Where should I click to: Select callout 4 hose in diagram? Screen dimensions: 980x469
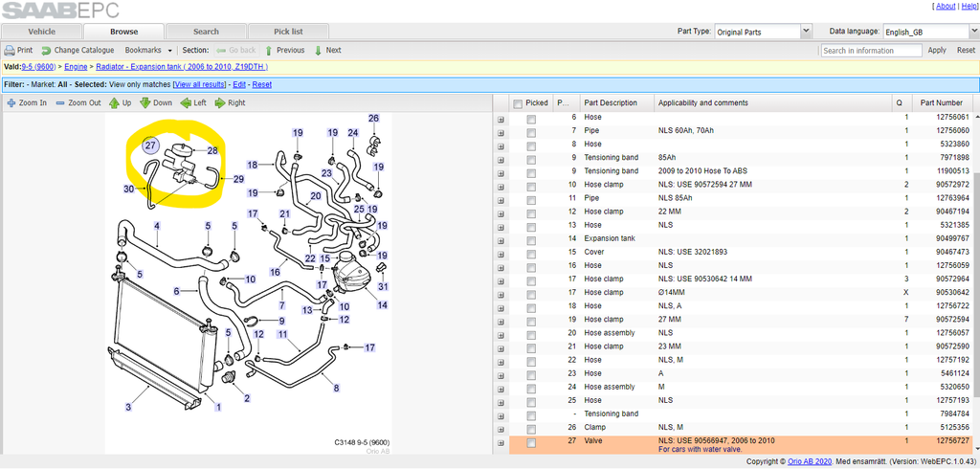(x=157, y=226)
